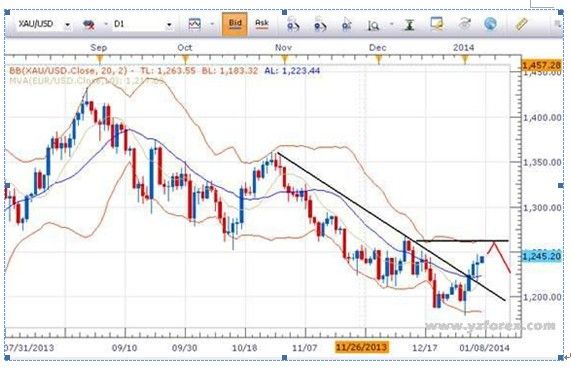Click the 1,400.00 price axis value

click(x=542, y=118)
